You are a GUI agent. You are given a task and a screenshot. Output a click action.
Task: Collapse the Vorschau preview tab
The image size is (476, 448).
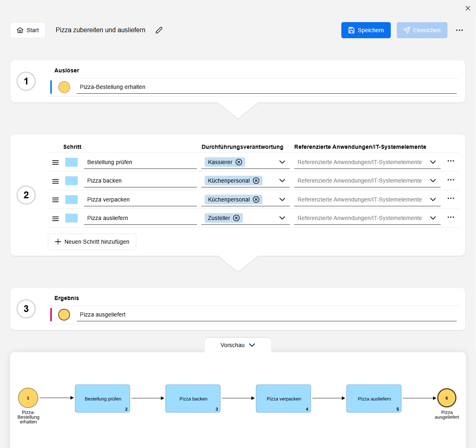coord(238,345)
